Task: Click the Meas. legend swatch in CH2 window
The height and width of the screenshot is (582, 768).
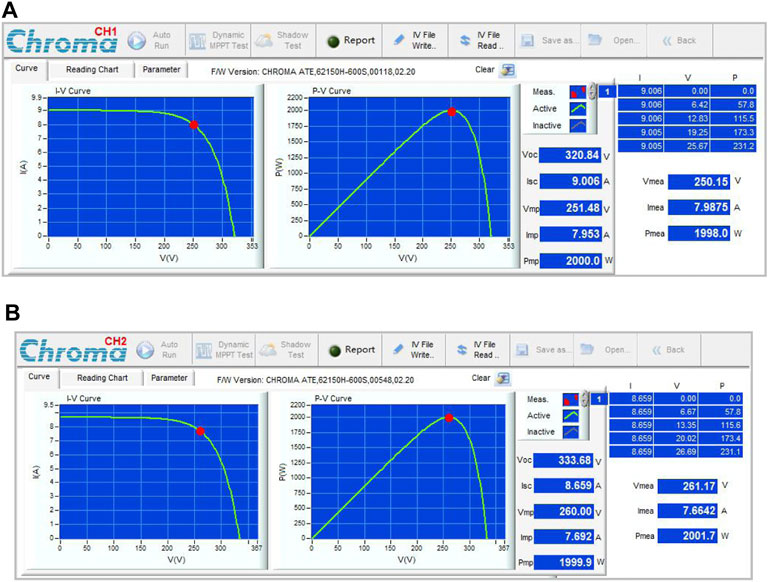Action: click(571, 399)
